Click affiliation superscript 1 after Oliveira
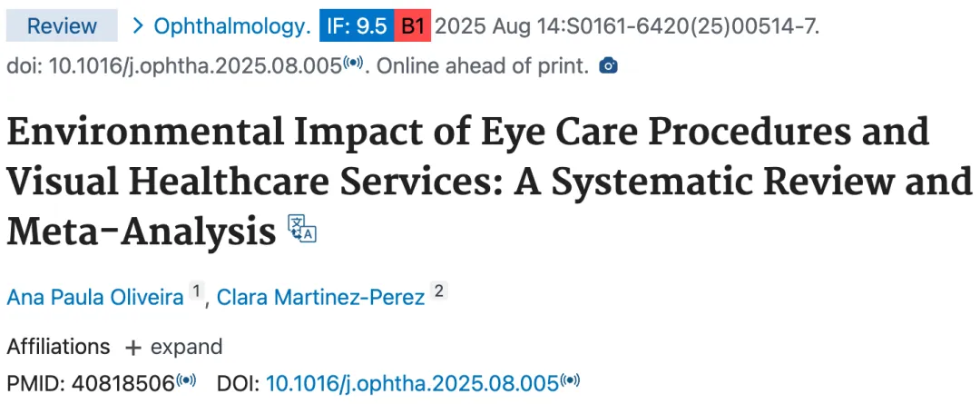The height and width of the screenshot is (404, 980). pos(196,291)
